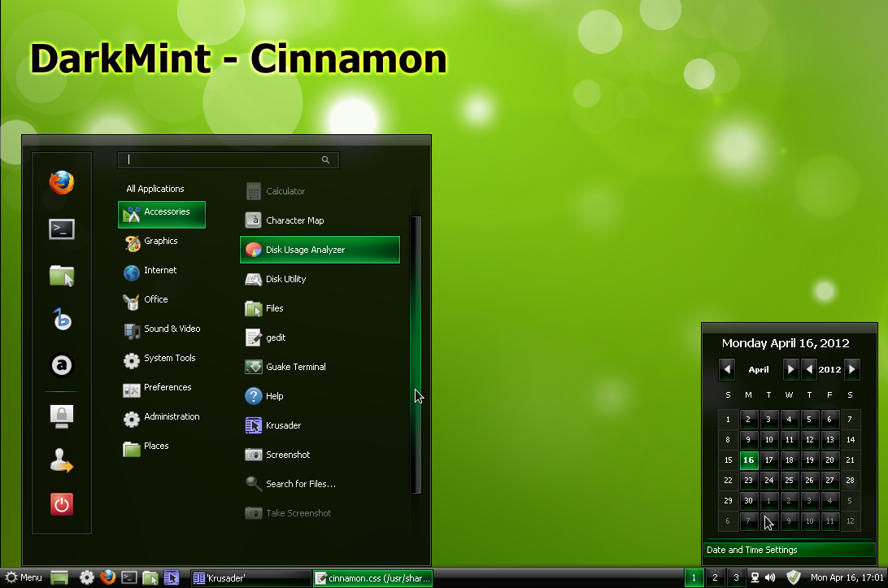This screenshot has height=588, width=888.
Task: Select April 21 in the calendar
Action: (850, 460)
